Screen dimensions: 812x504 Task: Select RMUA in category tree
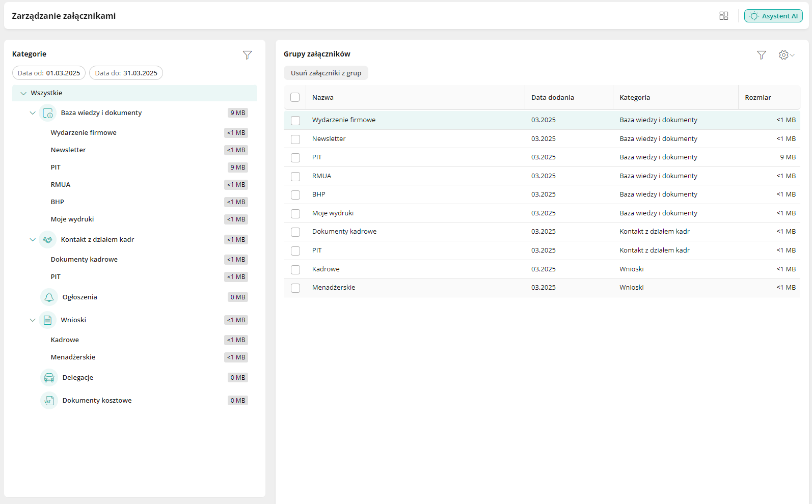(61, 185)
